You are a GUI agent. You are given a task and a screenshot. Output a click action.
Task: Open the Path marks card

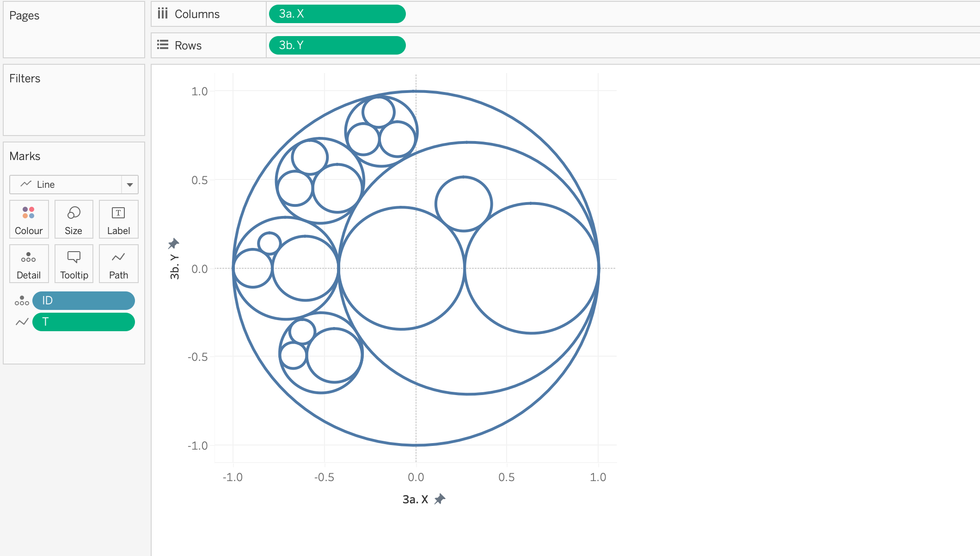click(x=118, y=264)
